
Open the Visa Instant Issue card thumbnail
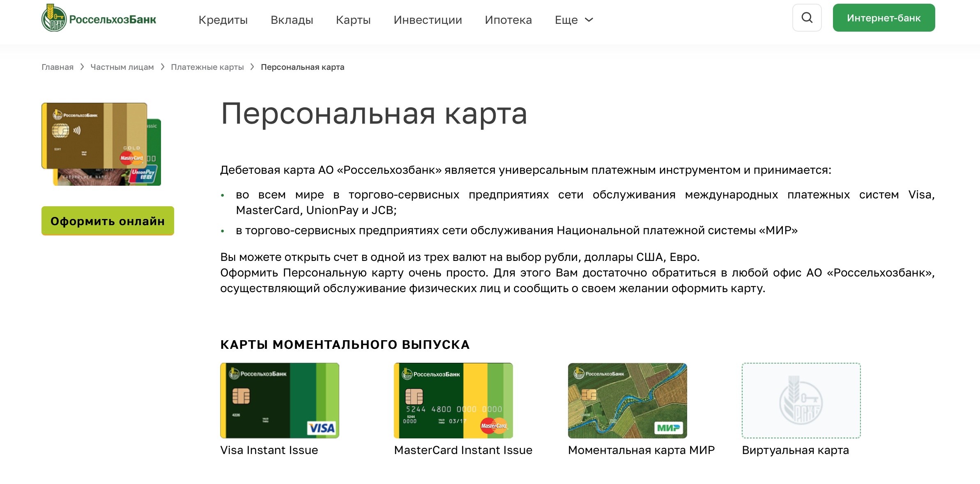(x=279, y=400)
